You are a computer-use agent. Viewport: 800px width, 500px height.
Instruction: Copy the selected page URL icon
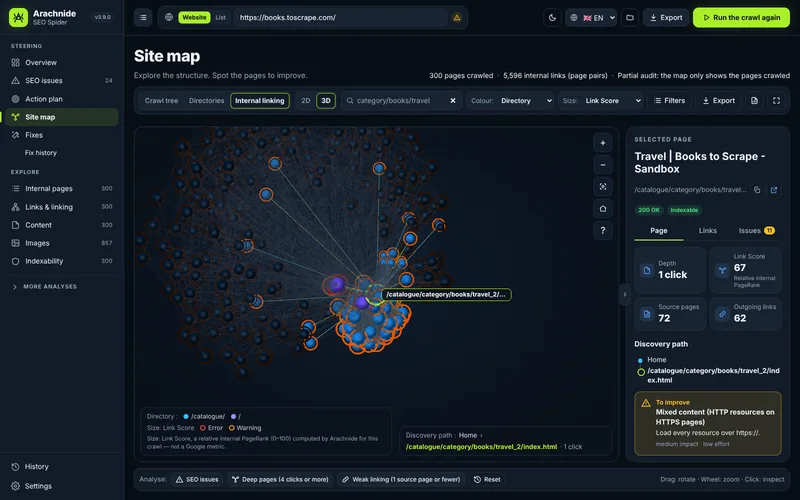(757, 190)
